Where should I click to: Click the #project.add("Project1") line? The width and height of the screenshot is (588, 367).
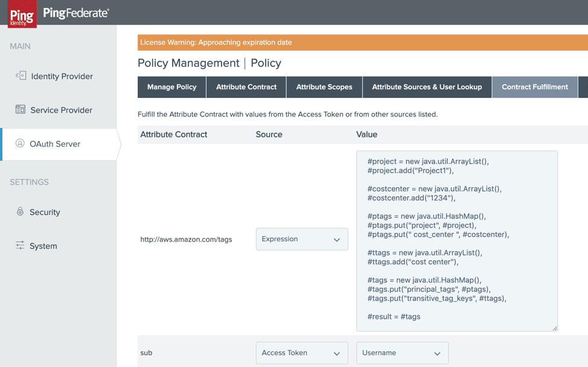pos(411,171)
